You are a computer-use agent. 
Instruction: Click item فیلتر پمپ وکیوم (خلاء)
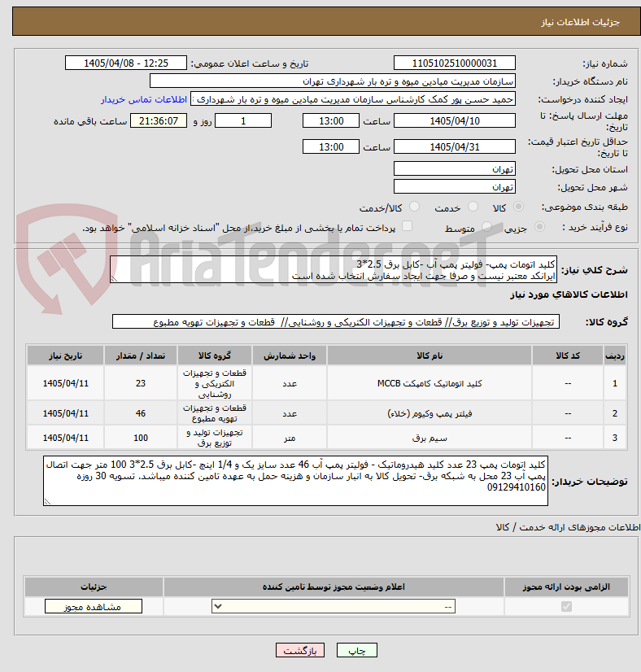[430, 413]
